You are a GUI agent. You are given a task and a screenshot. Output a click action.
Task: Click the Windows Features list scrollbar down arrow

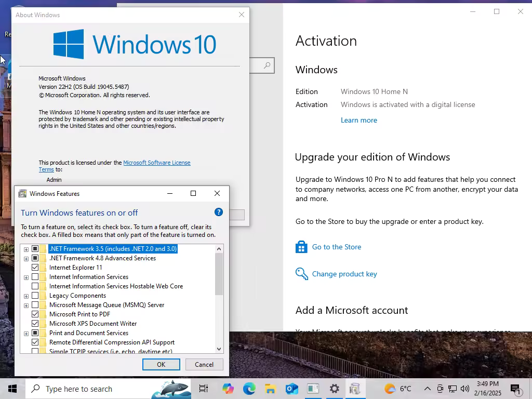219,349
